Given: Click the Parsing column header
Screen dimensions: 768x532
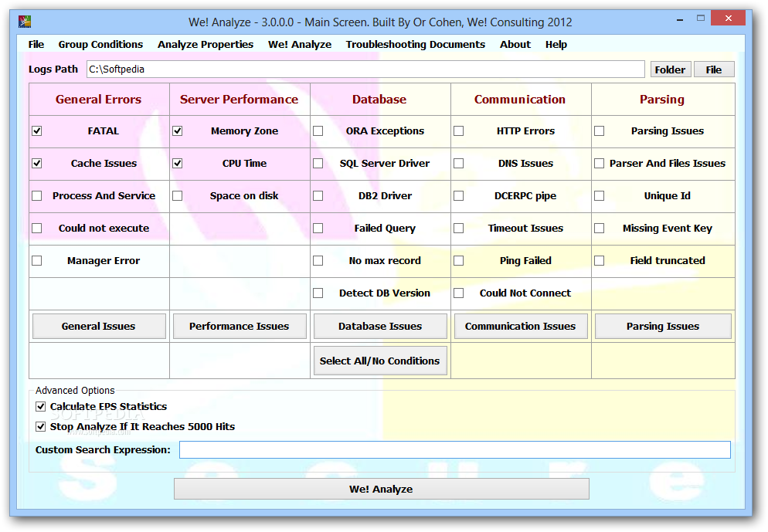Looking at the screenshot, I should click(663, 100).
